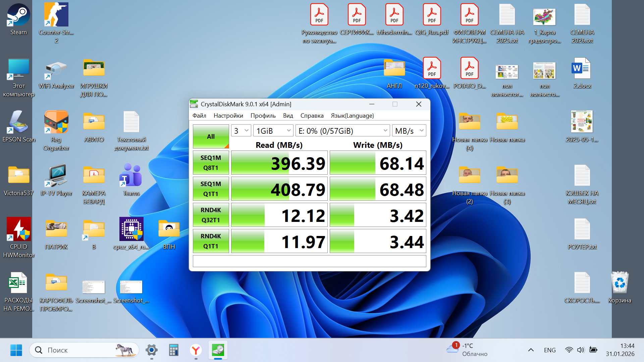This screenshot has height=362, width=644.
Task: Open the Вид menu
Action: 288,116
